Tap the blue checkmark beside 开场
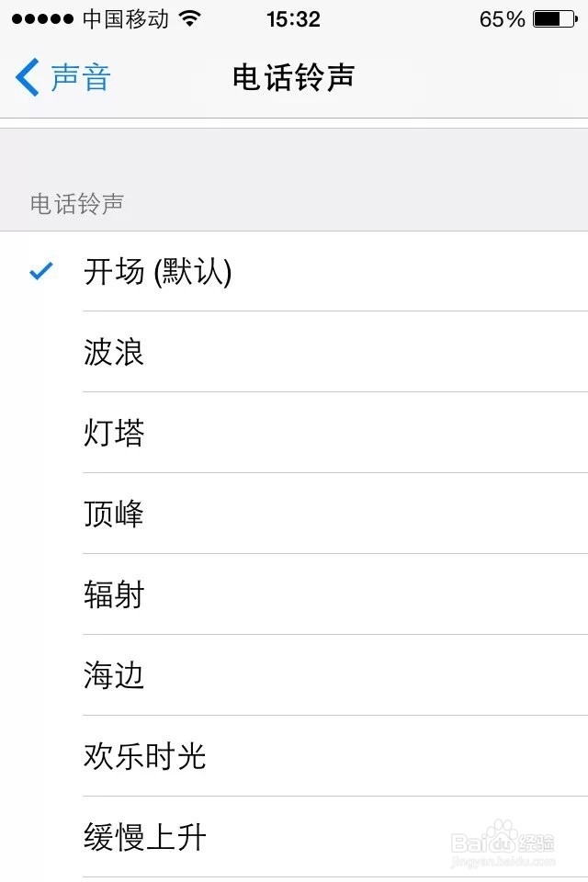 tap(41, 271)
